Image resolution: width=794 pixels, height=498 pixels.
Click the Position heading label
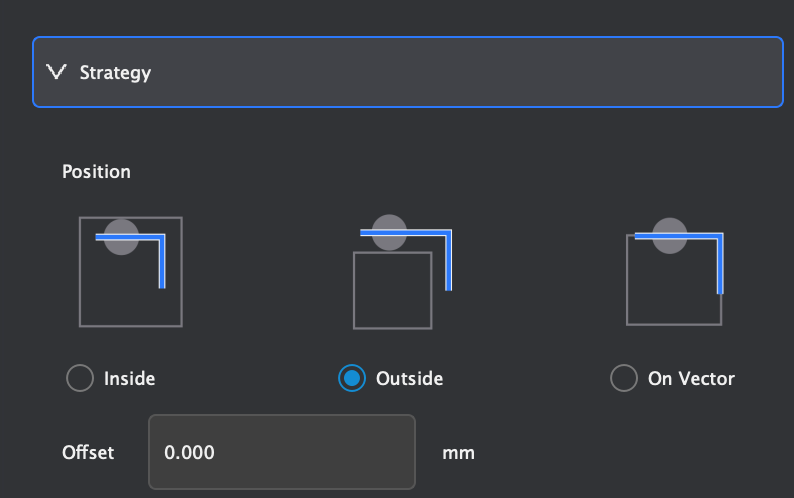coord(96,172)
